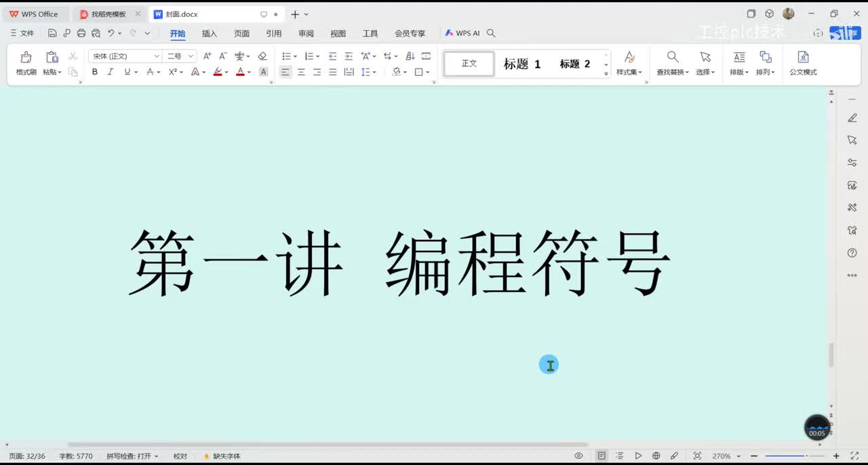Toggle Italic formatting
The width and height of the screenshot is (868, 465).
110,72
